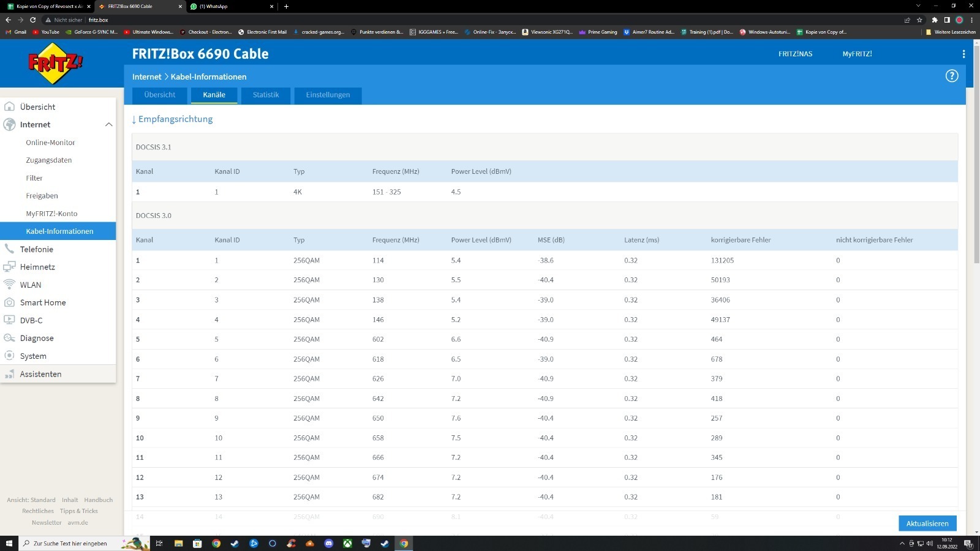Open Discord from the taskbar
This screenshot has width=980, height=551.
[x=329, y=543]
